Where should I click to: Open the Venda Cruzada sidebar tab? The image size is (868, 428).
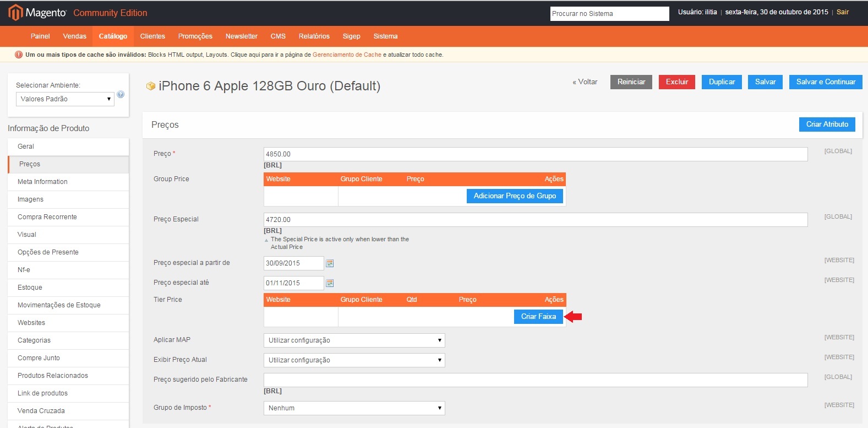point(68,411)
